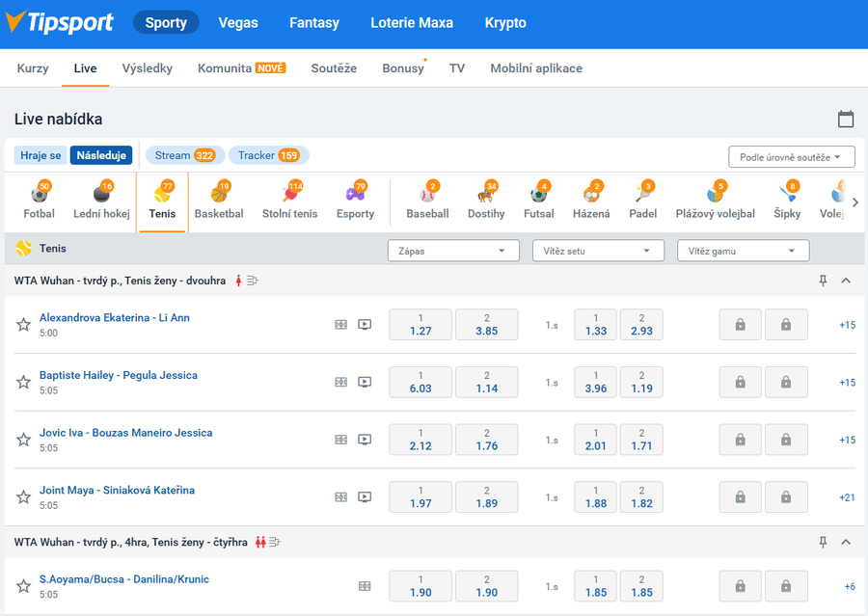Switch to the Výsledky tab

click(147, 68)
